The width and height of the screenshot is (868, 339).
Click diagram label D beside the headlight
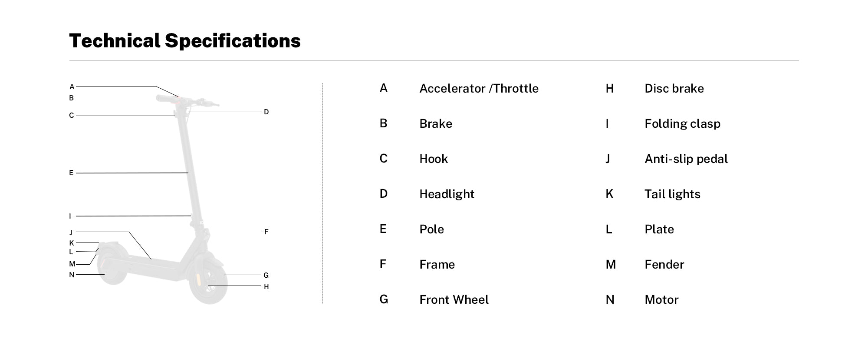click(x=266, y=112)
